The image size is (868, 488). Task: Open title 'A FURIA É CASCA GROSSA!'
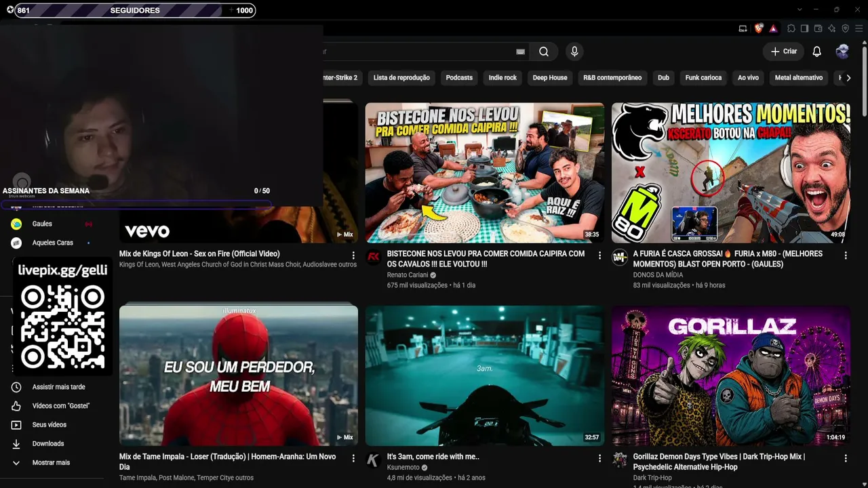(x=728, y=259)
